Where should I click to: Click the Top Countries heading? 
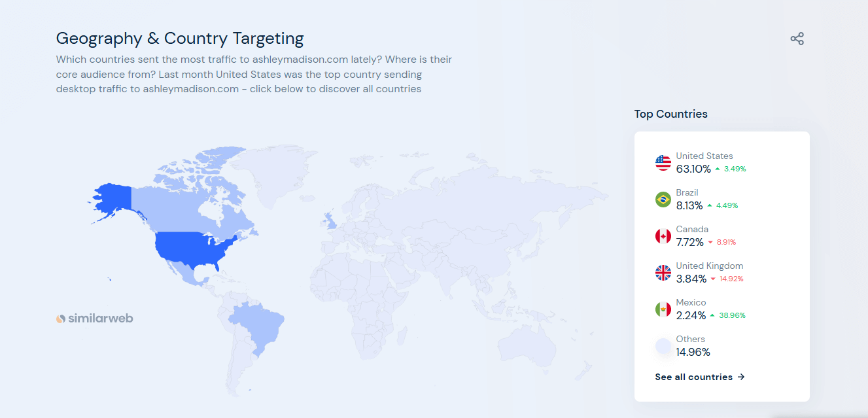(x=671, y=114)
